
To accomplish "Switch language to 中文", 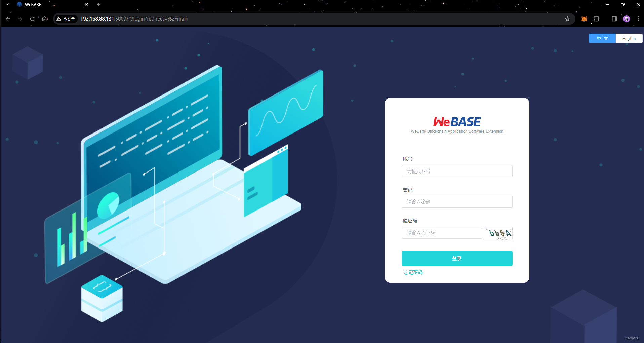I will [x=602, y=38].
